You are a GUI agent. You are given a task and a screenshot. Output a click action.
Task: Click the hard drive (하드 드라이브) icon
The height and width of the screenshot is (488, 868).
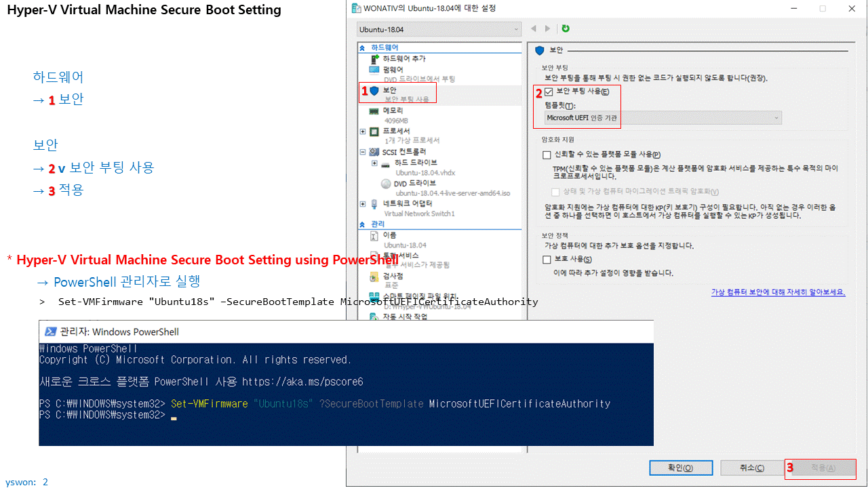coord(386,163)
